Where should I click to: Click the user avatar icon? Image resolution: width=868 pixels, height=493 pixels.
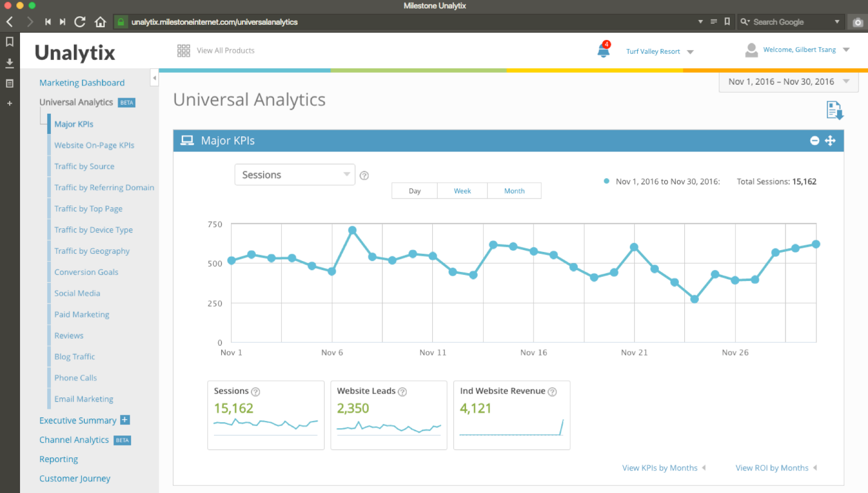click(752, 50)
